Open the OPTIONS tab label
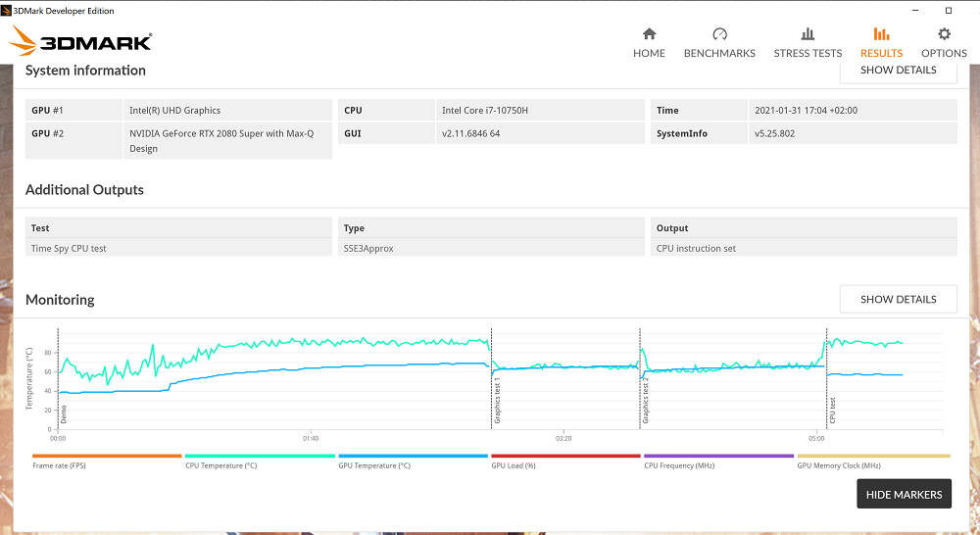Image resolution: width=980 pixels, height=535 pixels. 944,53
